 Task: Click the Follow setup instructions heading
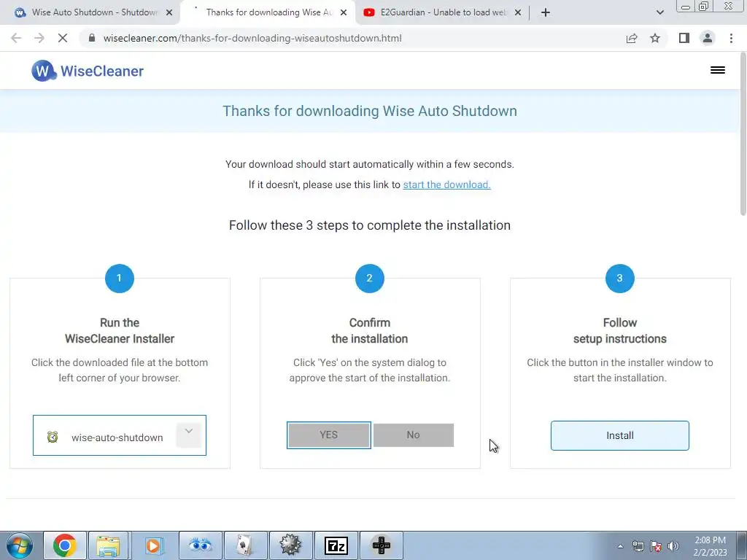[x=620, y=330]
